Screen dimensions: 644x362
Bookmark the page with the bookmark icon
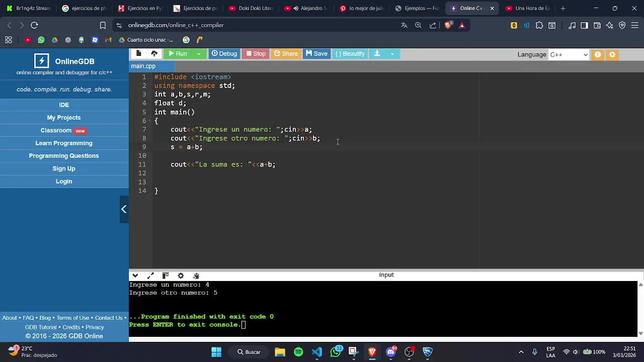pos(103,25)
